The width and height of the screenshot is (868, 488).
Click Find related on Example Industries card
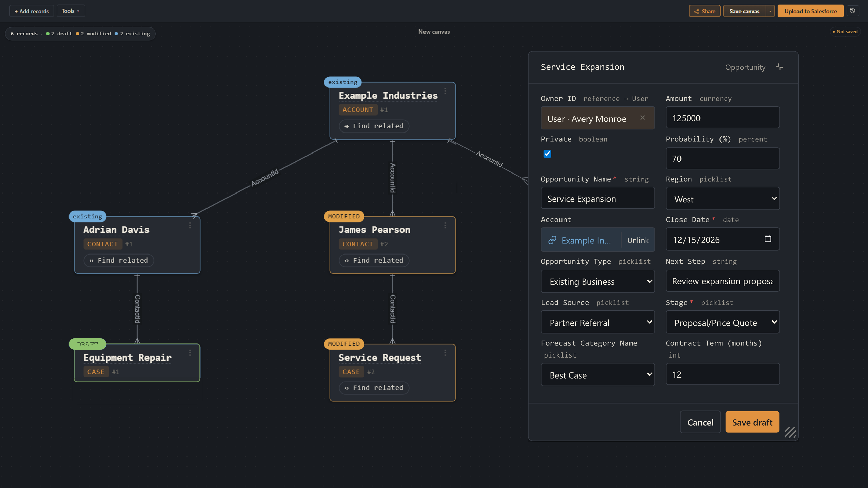point(374,126)
